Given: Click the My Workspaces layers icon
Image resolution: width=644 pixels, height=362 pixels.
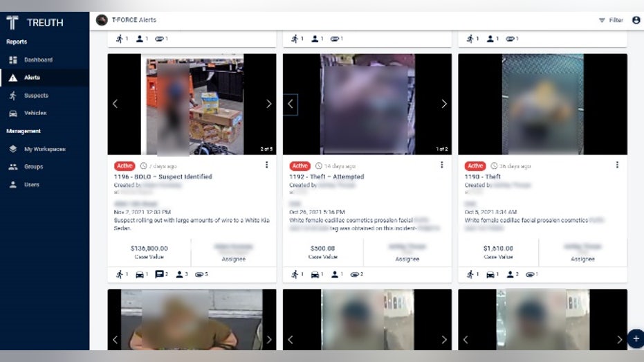Looking at the screenshot, I should [13, 149].
